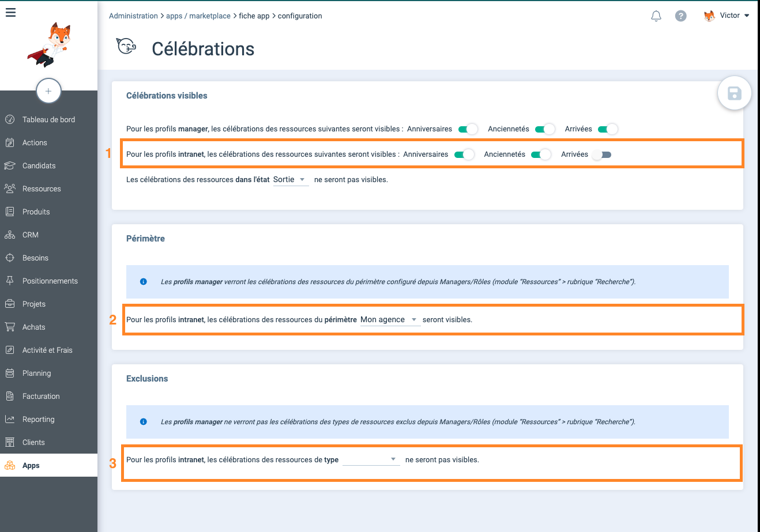Click the Apps cubes icon
The width and height of the screenshot is (760, 532).
(10, 465)
